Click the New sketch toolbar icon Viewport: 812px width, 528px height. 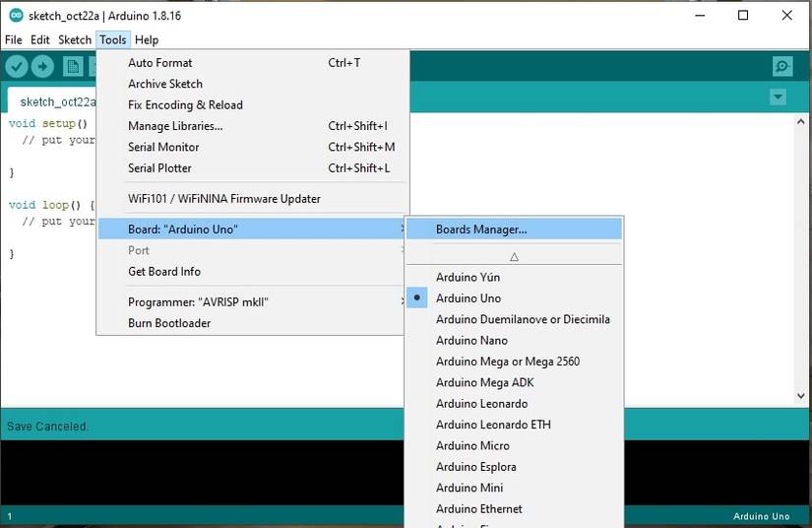[73, 66]
